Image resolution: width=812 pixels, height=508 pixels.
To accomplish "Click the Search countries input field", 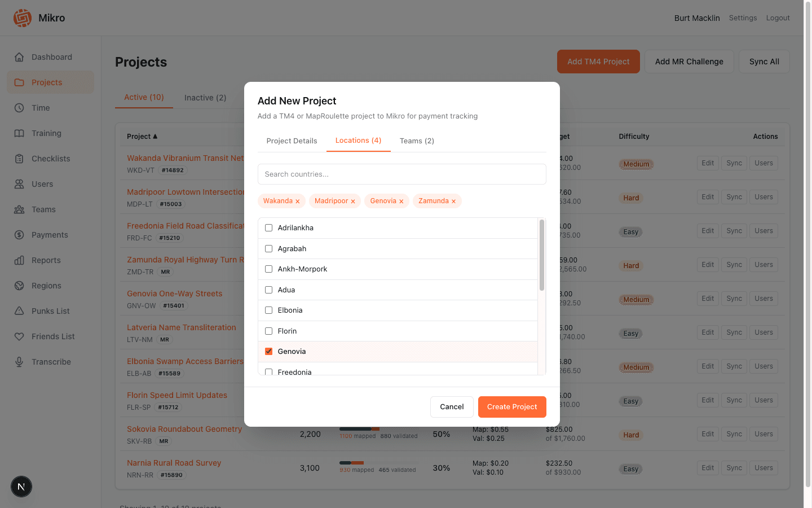I will 402,174.
